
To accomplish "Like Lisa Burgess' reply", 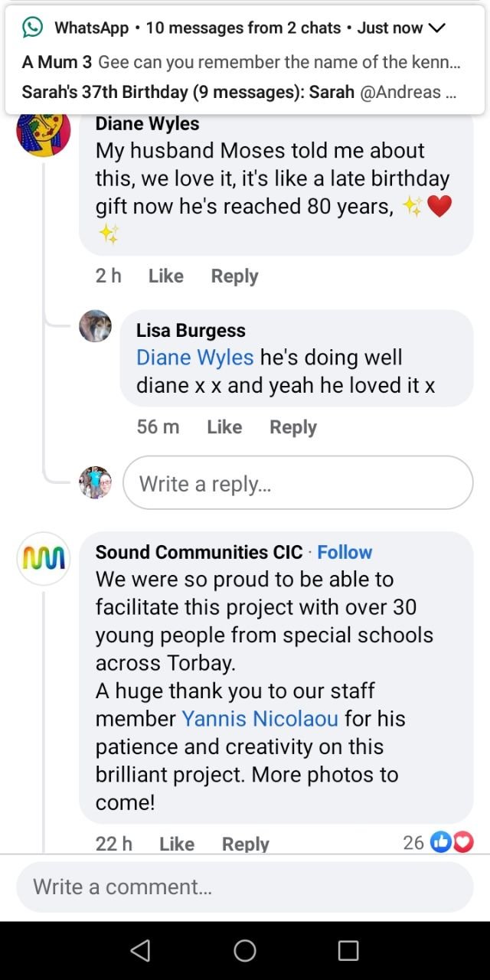I will pos(224,426).
